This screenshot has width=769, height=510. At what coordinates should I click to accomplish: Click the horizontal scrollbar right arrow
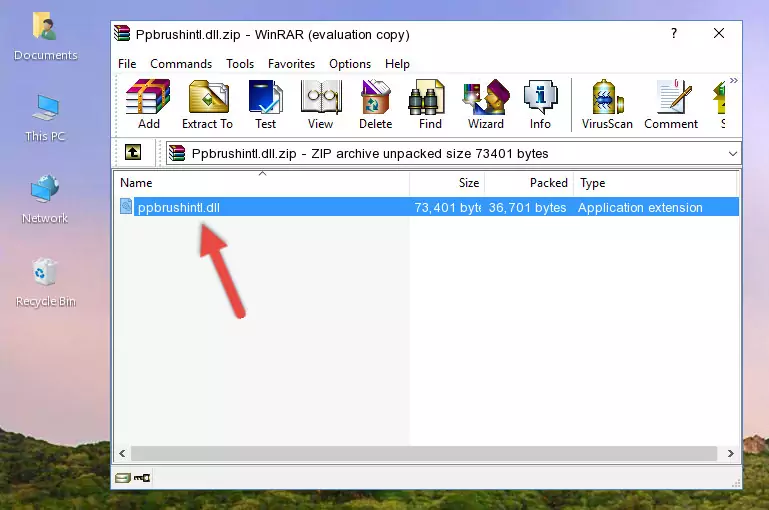pyautogui.click(x=730, y=454)
